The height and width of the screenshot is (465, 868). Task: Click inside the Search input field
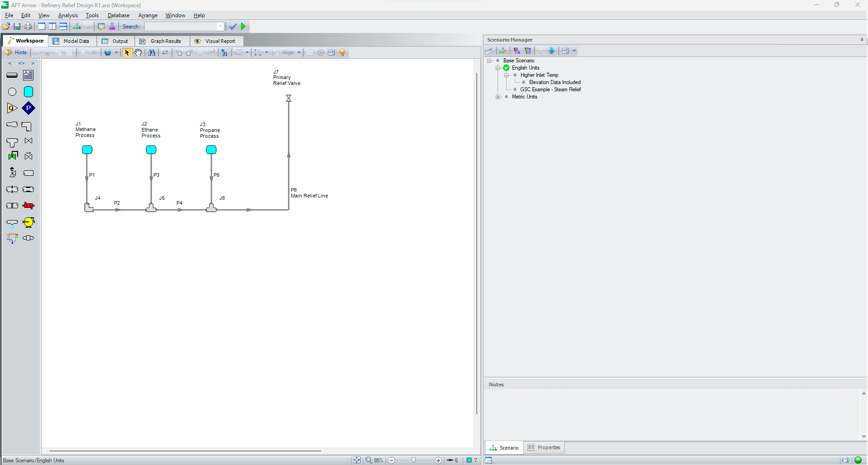(181, 27)
